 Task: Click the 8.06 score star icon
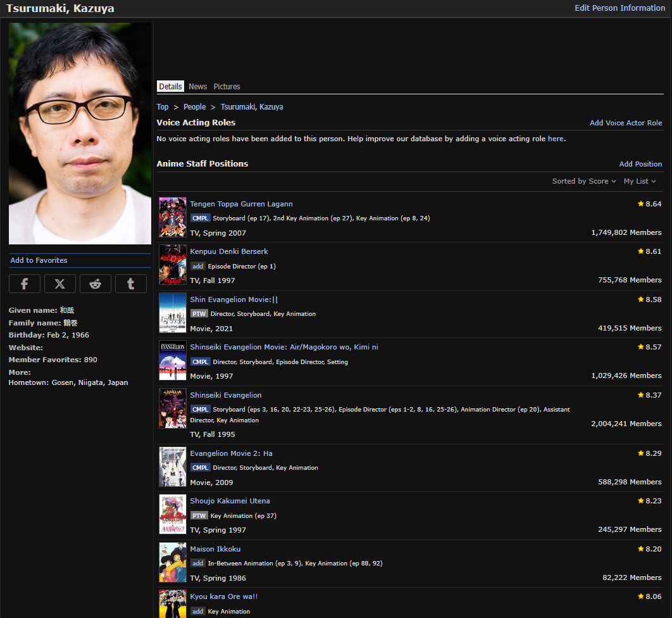tap(641, 596)
